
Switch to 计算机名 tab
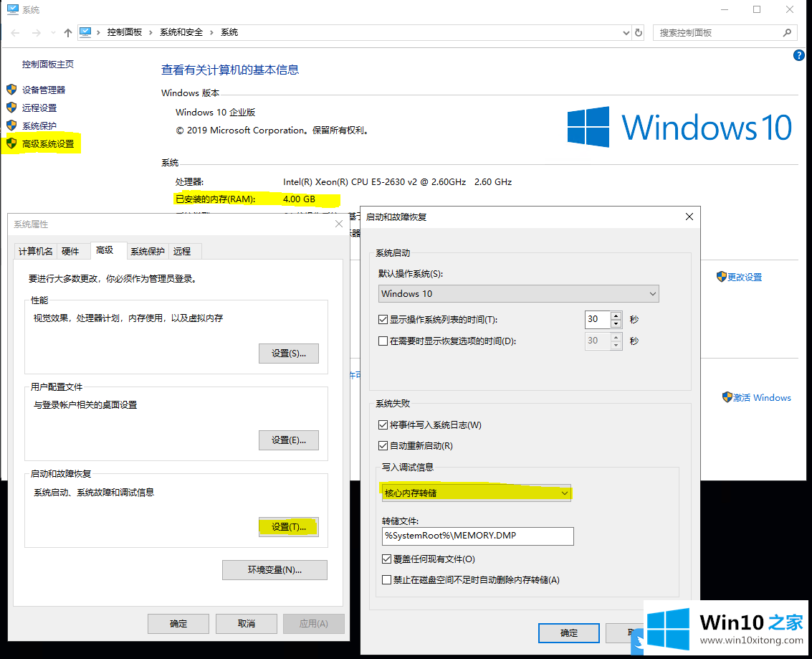[35, 251]
